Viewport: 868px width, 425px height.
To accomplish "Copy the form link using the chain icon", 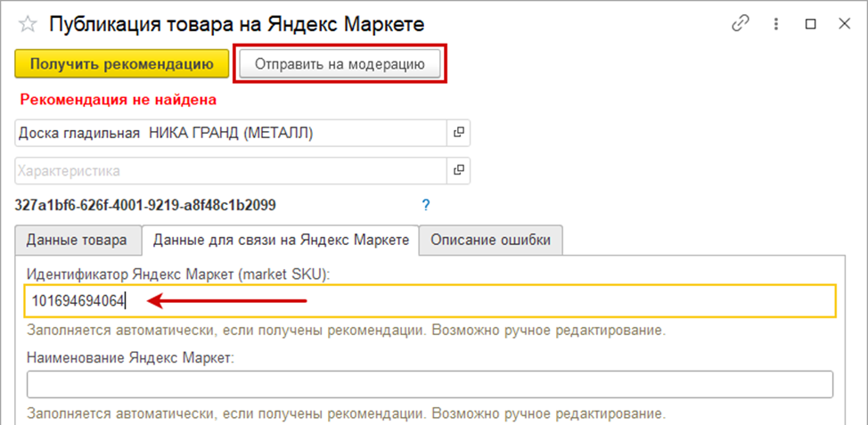I will pos(740,24).
